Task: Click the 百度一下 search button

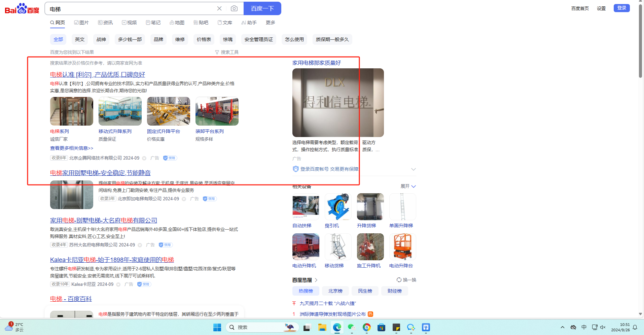Action: tap(262, 8)
